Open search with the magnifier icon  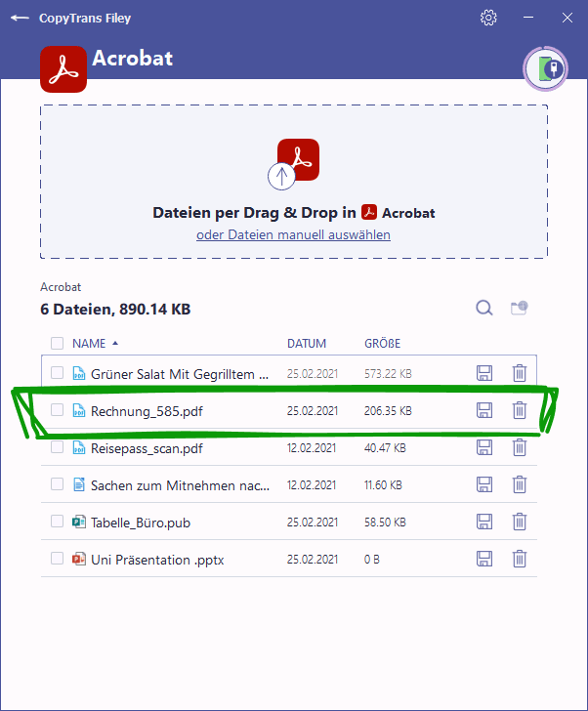point(484,308)
